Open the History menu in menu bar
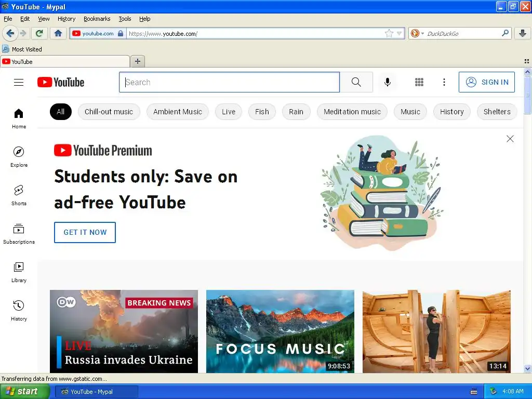 (66, 19)
